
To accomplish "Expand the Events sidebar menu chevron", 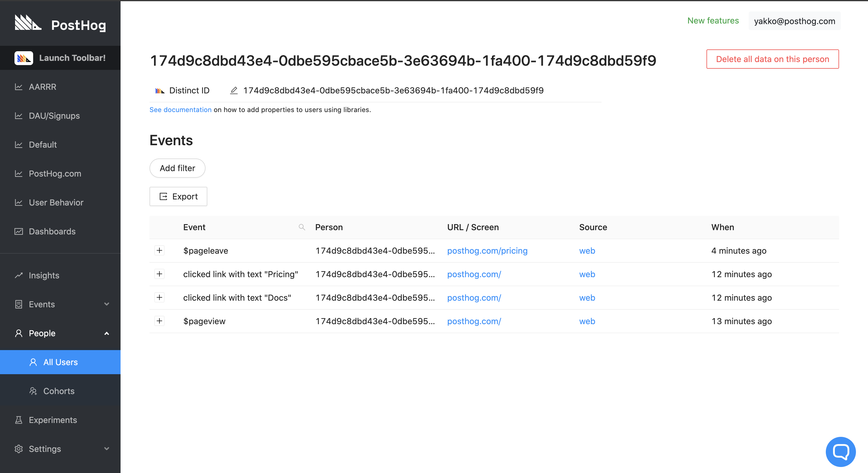I will pyautogui.click(x=106, y=304).
